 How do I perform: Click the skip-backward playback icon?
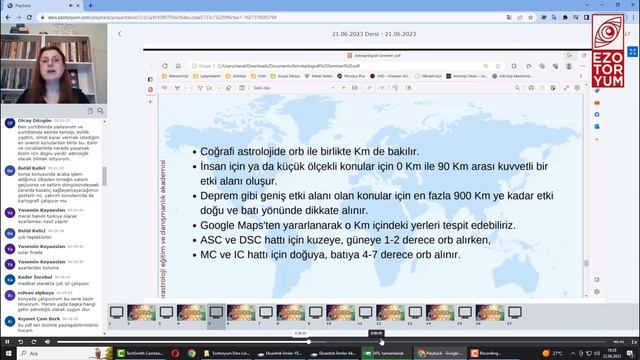pos(20,342)
